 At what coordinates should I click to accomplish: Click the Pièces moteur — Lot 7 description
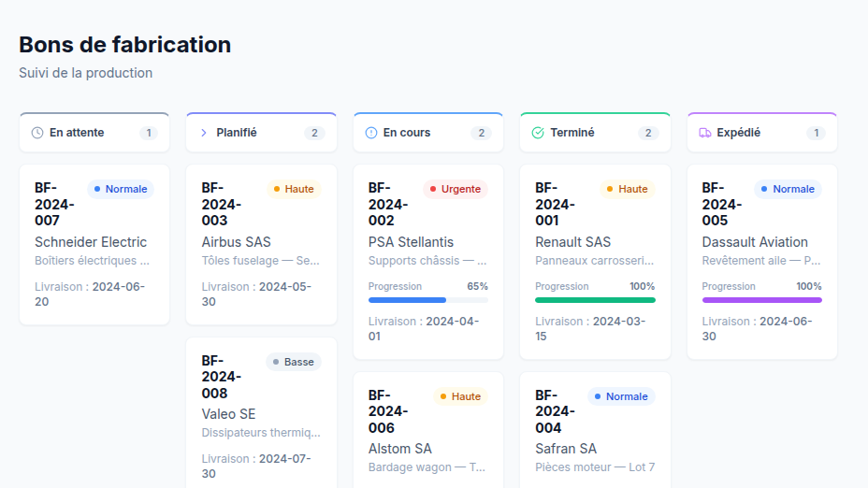click(x=595, y=467)
